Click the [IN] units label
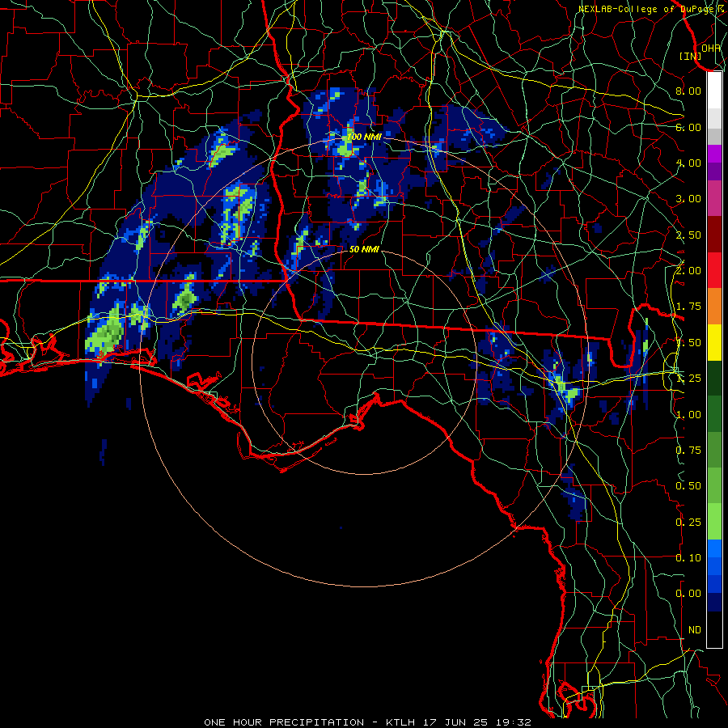Screen dimensions: 728x728 point(690,56)
